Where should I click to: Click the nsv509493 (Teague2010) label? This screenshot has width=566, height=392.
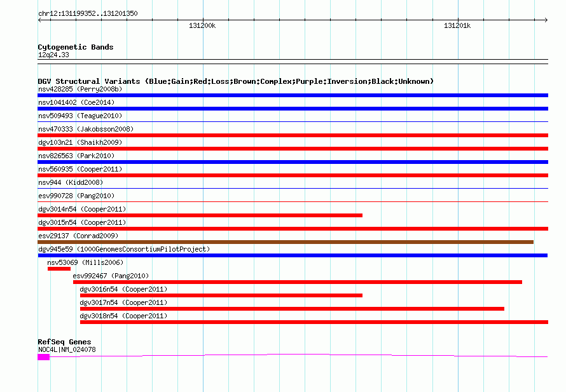point(80,116)
